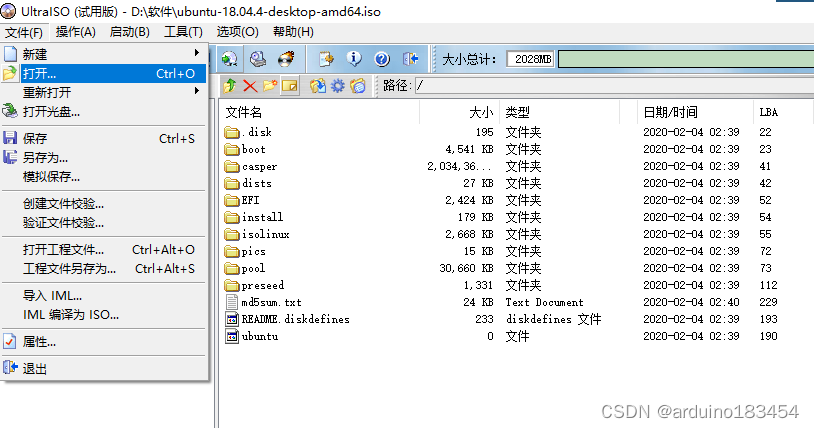Open the 帮助(H) menu

click(x=293, y=32)
